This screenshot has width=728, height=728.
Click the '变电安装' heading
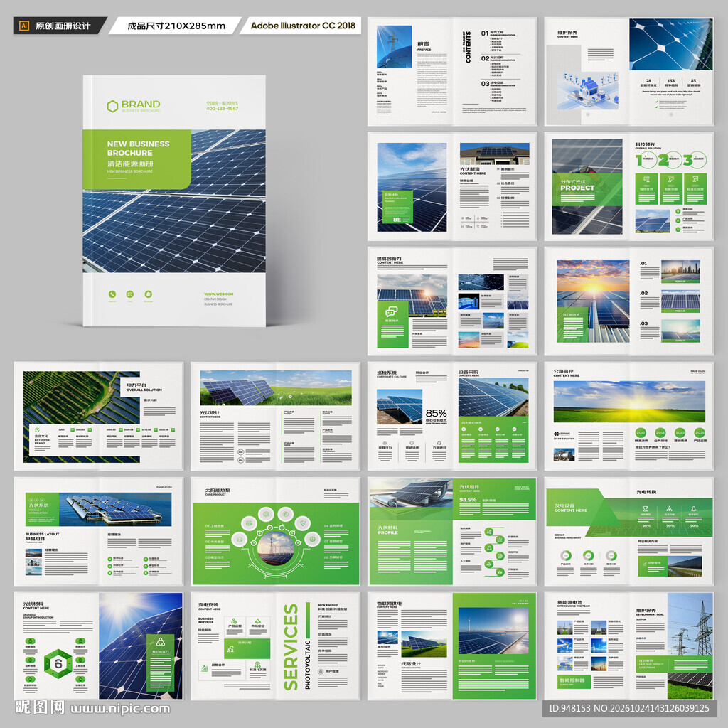208,604
